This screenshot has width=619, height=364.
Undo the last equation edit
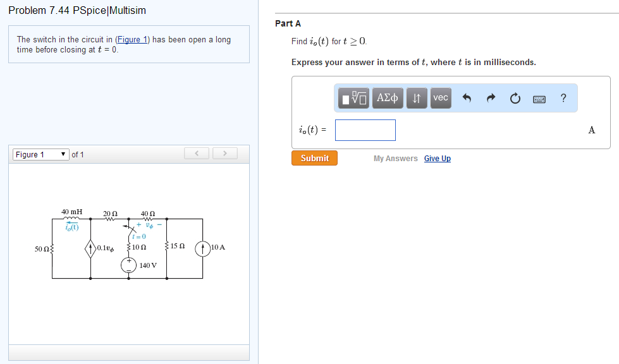(466, 98)
